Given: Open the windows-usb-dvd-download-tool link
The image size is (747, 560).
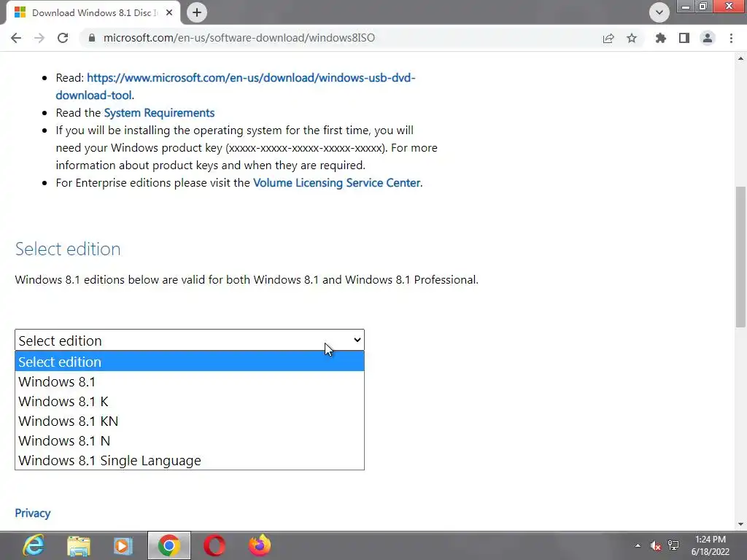Looking at the screenshot, I should 236,86.
